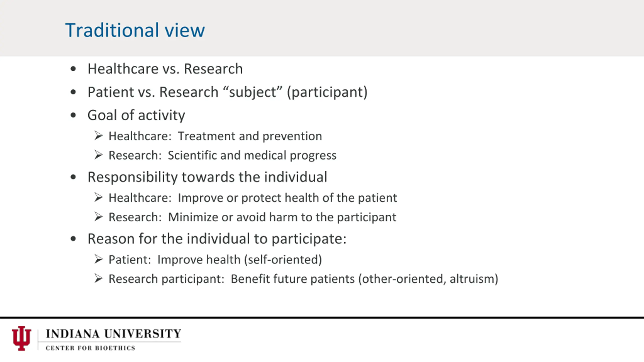644x362 pixels.
Task: Click the arrow bullet before Research participant: Benefit future patients
Action: pyautogui.click(x=98, y=279)
